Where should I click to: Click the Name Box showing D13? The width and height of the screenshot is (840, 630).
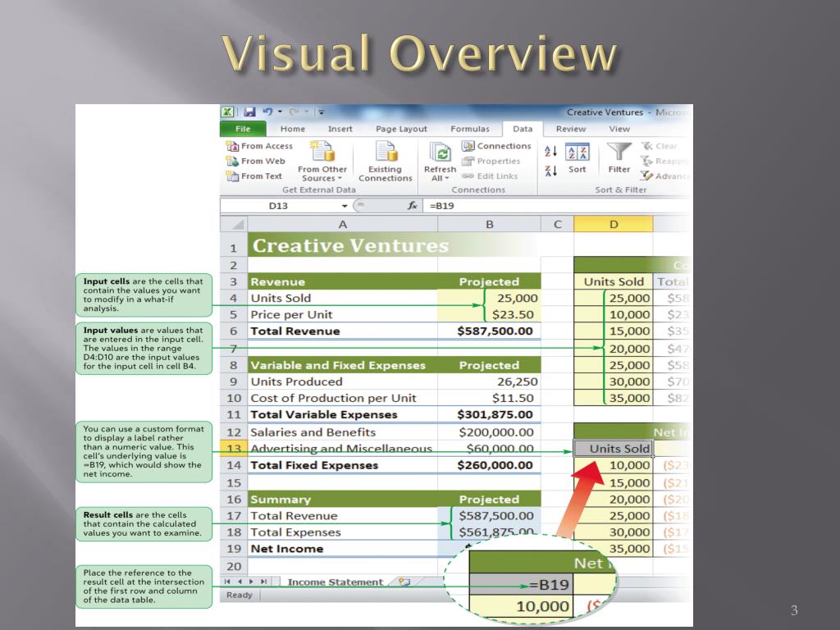tap(279, 206)
